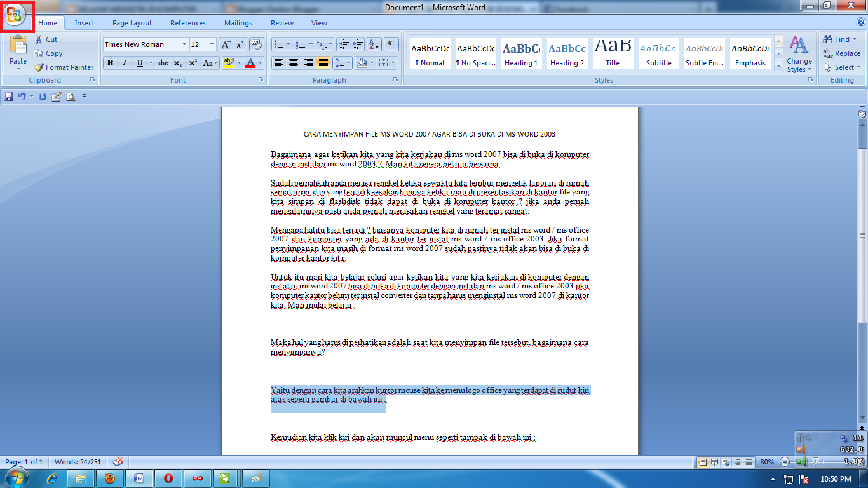This screenshot has width=868, height=488.
Task: Align text to the left
Action: tap(278, 63)
